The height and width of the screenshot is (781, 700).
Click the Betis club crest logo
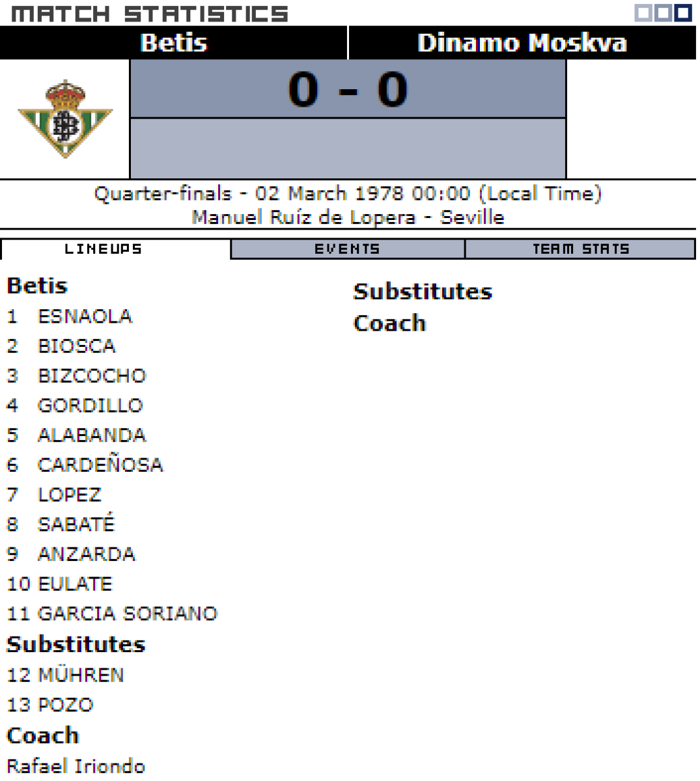pyautogui.click(x=65, y=118)
